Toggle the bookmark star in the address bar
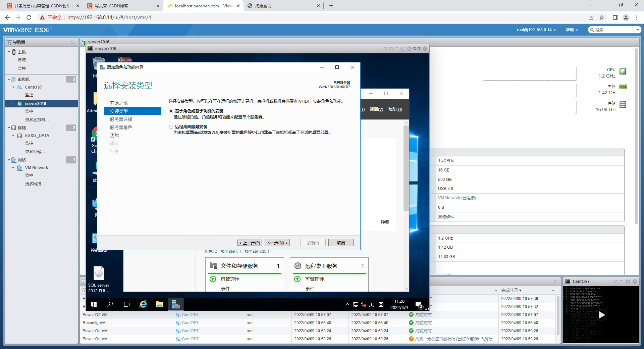The image size is (644, 349). [x=601, y=17]
